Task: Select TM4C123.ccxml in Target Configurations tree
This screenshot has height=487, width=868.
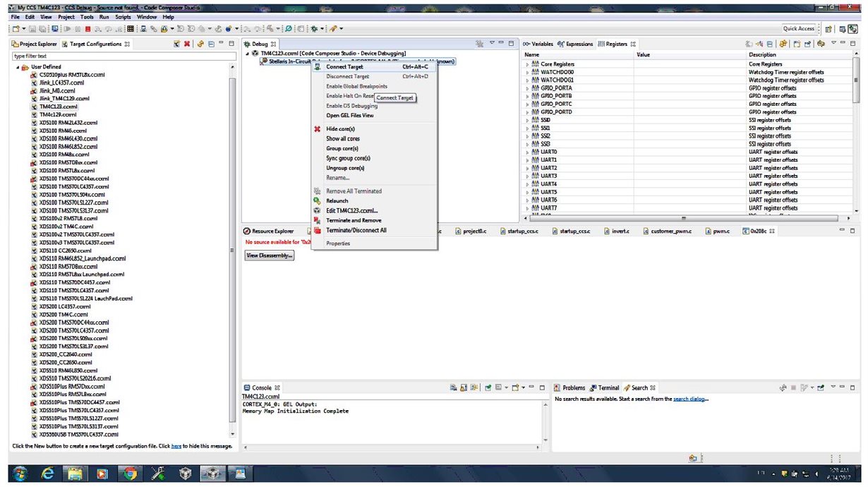Action: (x=58, y=107)
